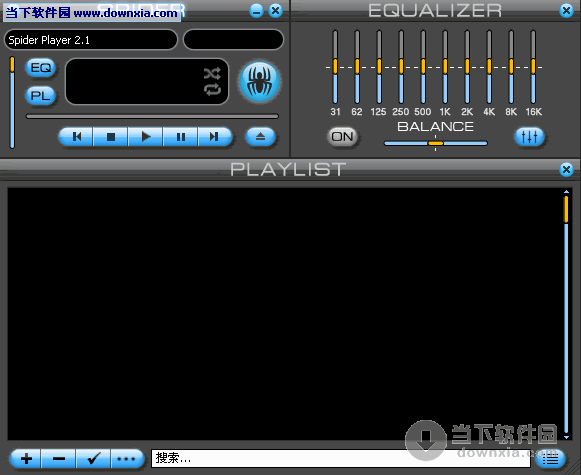581x475 pixels.
Task: Close the Spider Player main window
Action: [x=275, y=11]
